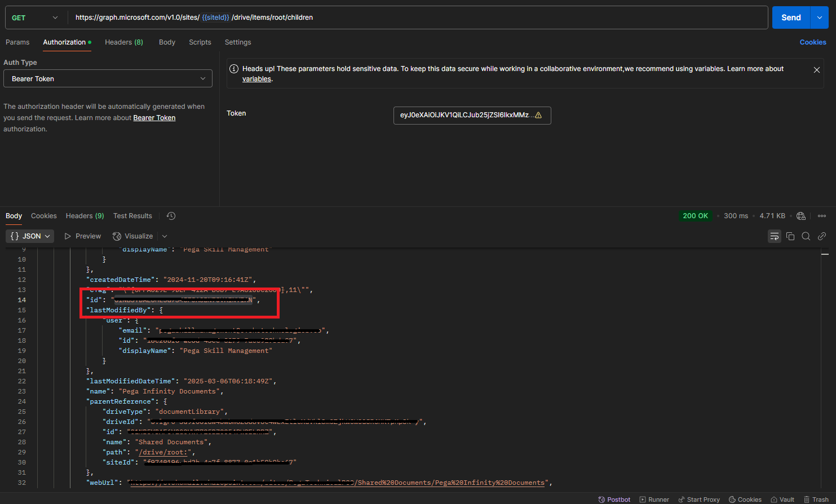Screen dimensions: 836x504
Task: Open the Vault in status bar
Action: (x=782, y=499)
